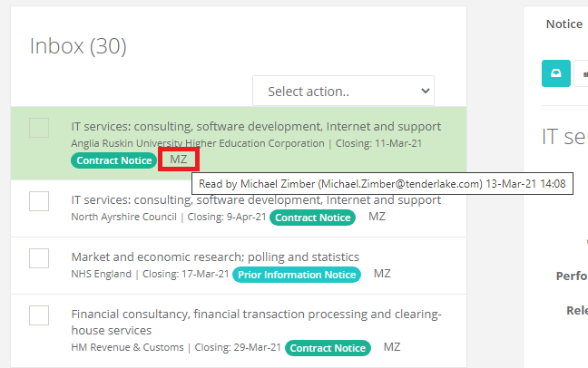Toggle the HM Revenue & Customs checkbox

coord(39,315)
